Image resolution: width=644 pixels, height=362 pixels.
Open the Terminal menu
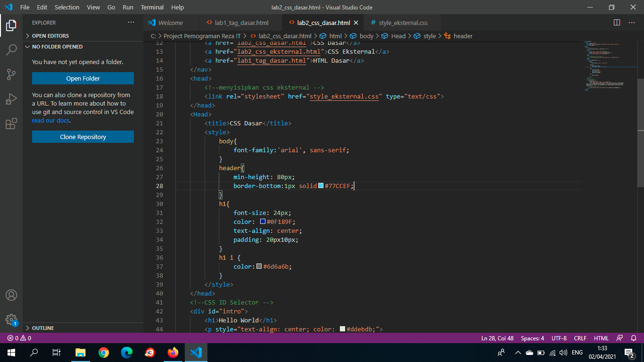pyautogui.click(x=152, y=8)
